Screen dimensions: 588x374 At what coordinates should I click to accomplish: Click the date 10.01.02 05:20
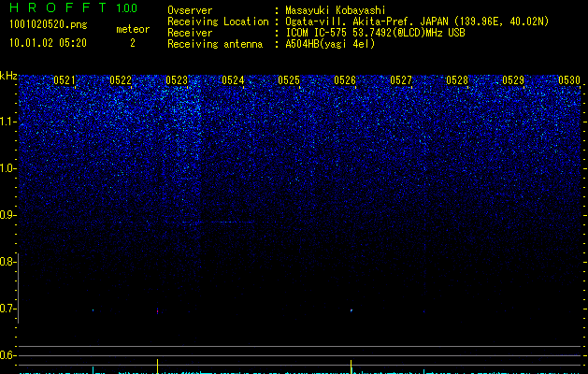(x=48, y=43)
